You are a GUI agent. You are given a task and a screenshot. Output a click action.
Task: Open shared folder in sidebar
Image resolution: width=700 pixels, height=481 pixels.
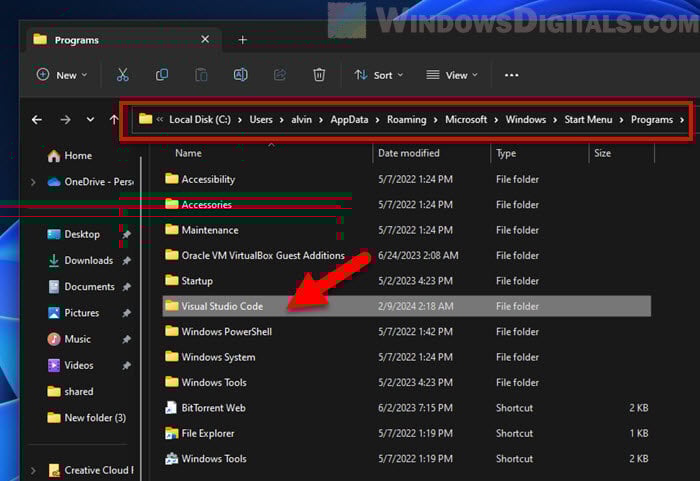tap(71, 392)
